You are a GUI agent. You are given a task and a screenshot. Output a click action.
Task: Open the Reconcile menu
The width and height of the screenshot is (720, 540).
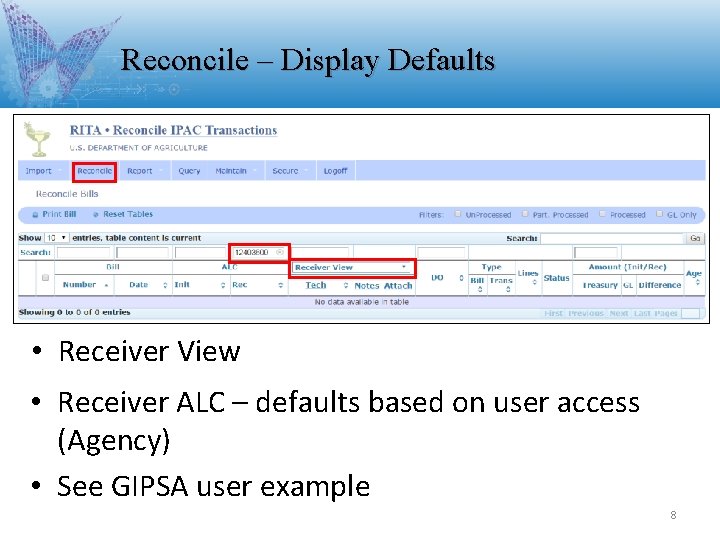95,171
